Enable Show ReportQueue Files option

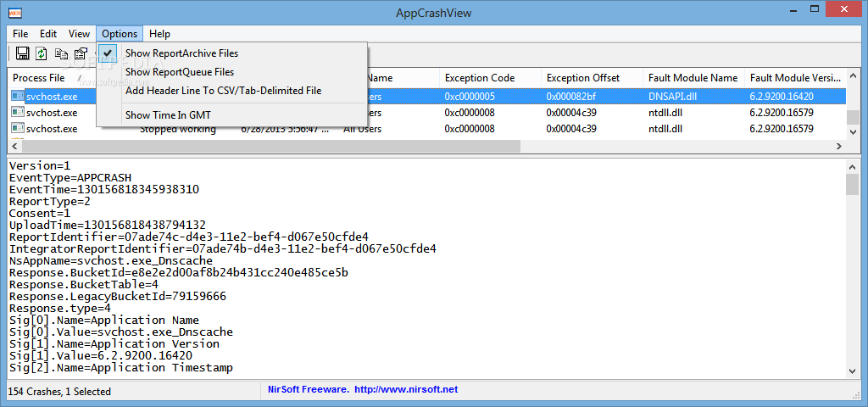[x=180, y=72]
